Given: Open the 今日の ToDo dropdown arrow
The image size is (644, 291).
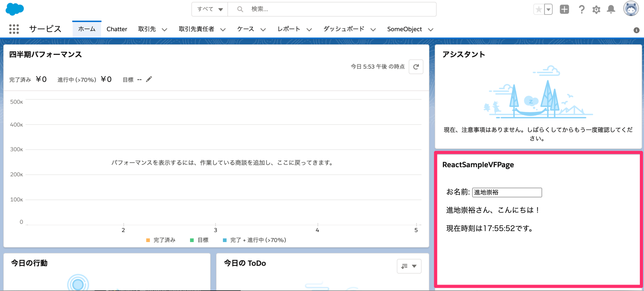Looking at the screenshot, I should tap(413, 266).
